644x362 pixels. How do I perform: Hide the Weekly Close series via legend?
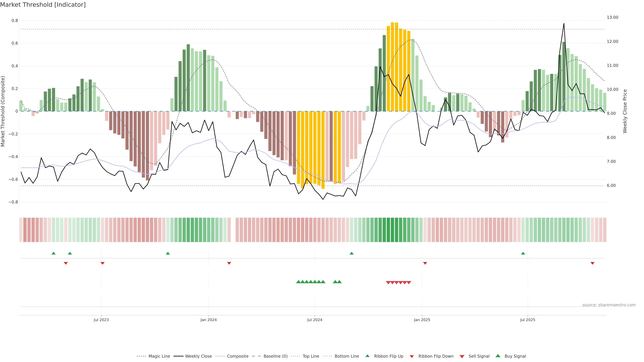[x=198, y=356]
